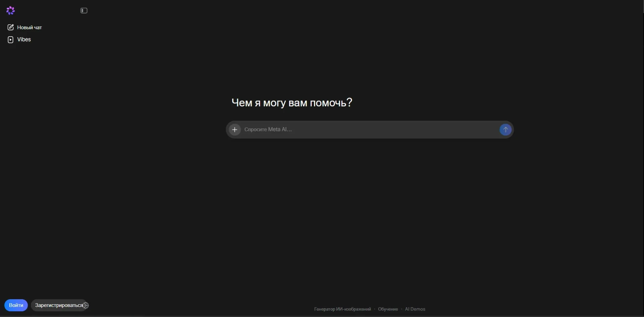Click the Зарегистрироваться sign-up button
This screenshot has height=317, width=644.
coord(59,305)
